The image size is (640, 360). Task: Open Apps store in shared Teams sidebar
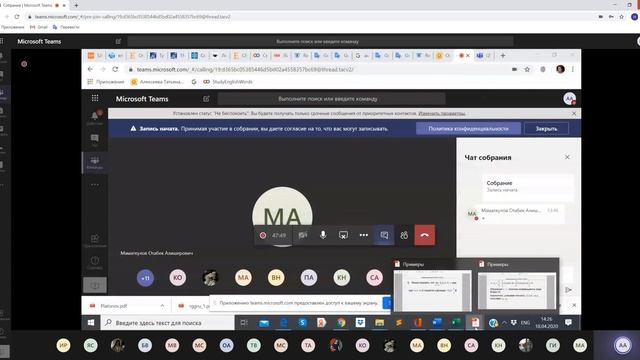coord(95,240)
